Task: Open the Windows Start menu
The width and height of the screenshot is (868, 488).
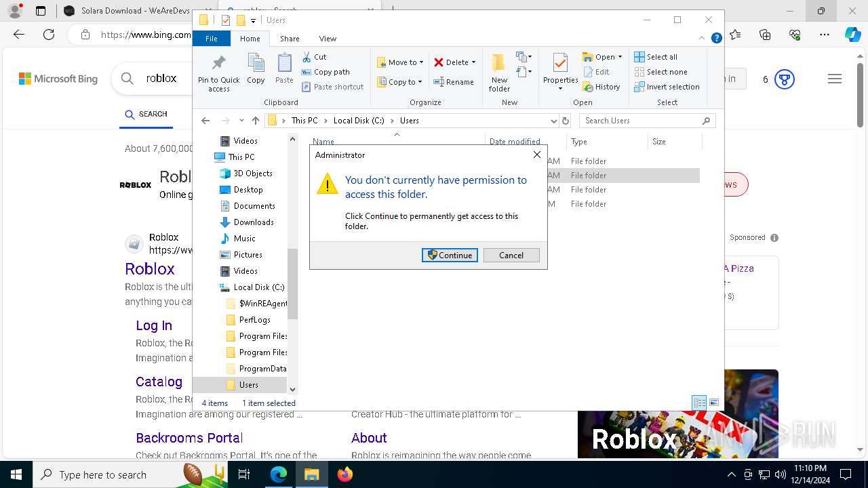Action: pos(16,474)
